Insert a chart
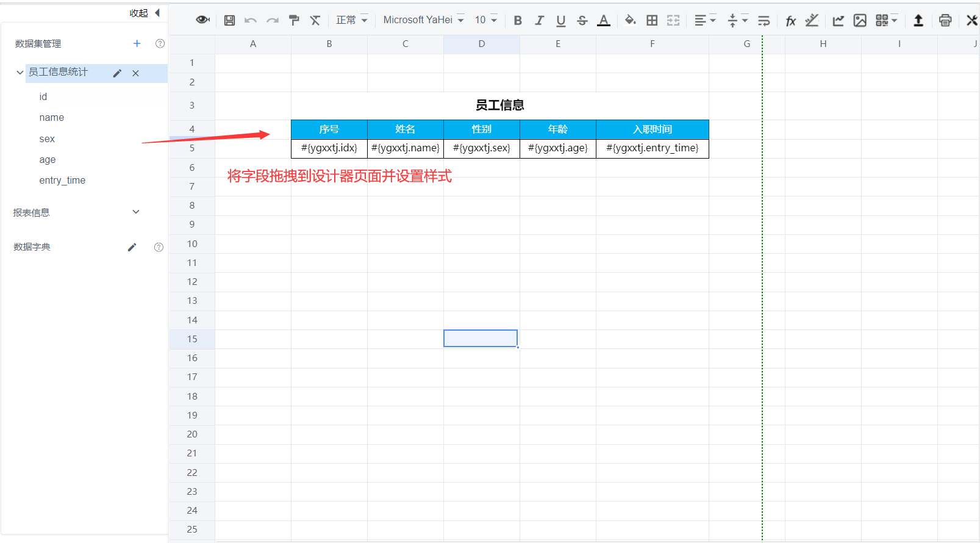This screenshot has height=543, width=980. click(839, 20)
